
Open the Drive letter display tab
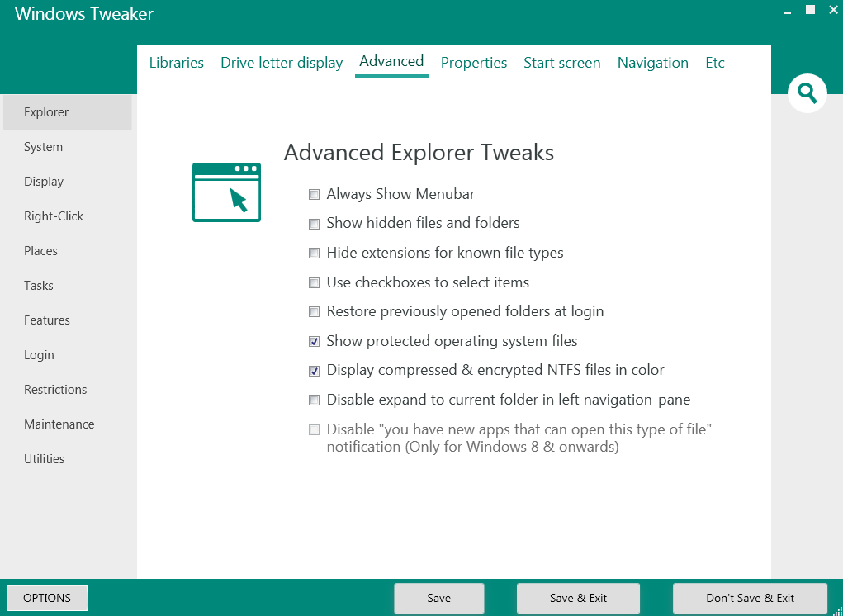282,63
